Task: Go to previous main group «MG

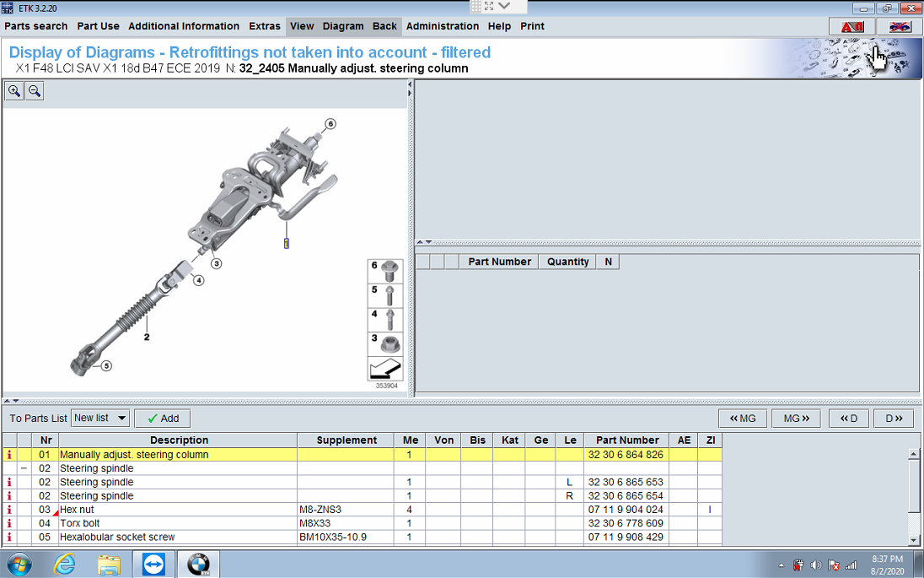Action: [743, 419]
